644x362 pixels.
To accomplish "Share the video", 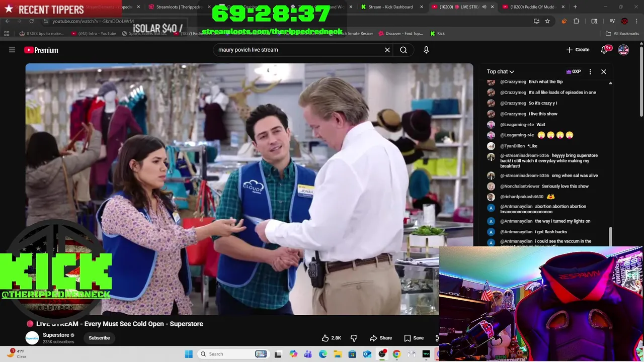I will pos(381,338).
